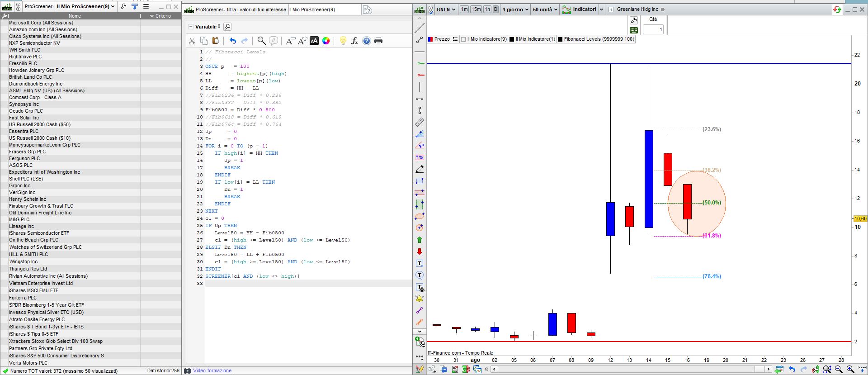Open the GNLN symbol dropdown

coord(446,9)
